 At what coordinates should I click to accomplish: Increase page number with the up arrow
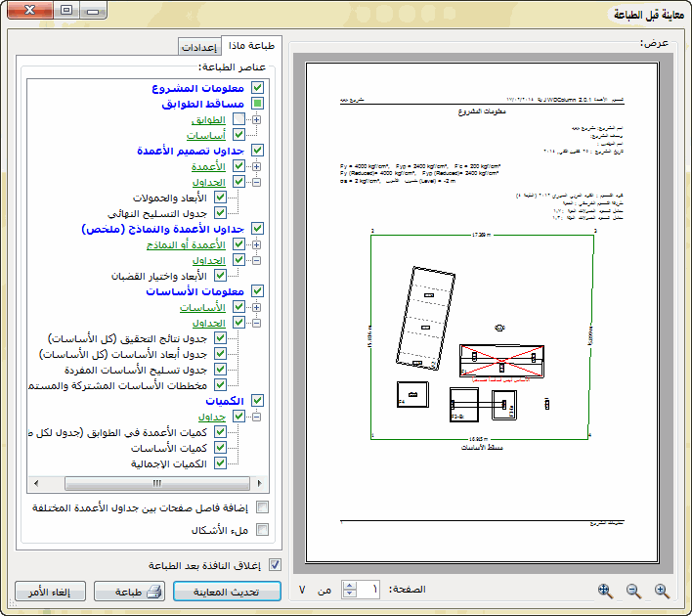(349, 585)
